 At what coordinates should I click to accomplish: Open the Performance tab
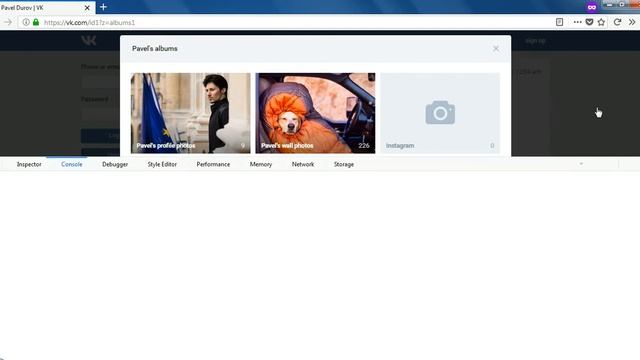[x=213, y=164]
